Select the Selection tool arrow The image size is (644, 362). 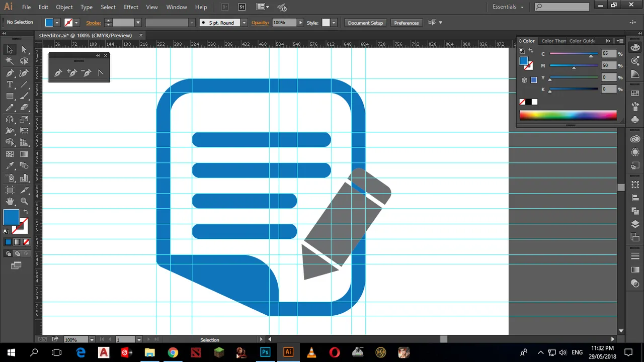(10, 49)
